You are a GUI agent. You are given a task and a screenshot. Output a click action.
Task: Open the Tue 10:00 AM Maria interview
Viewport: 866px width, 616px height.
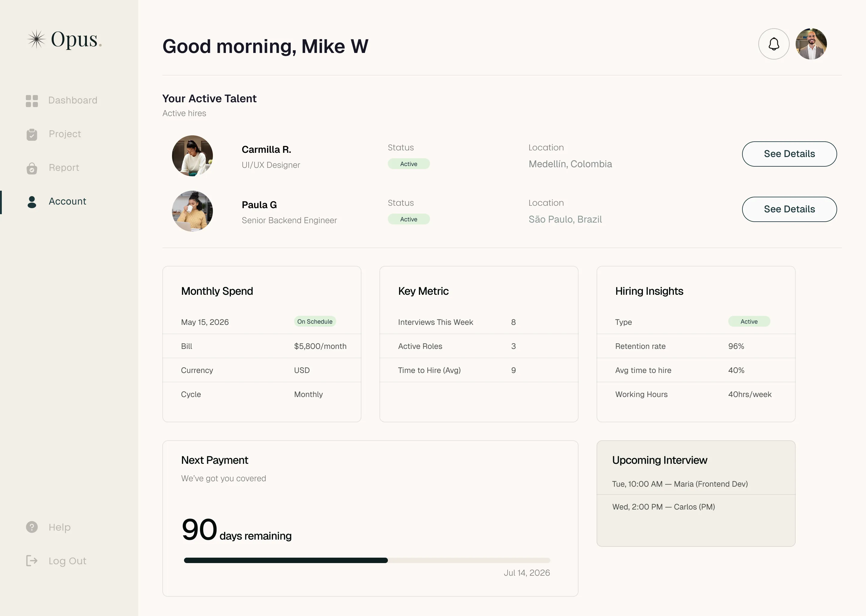pos(680,484)
